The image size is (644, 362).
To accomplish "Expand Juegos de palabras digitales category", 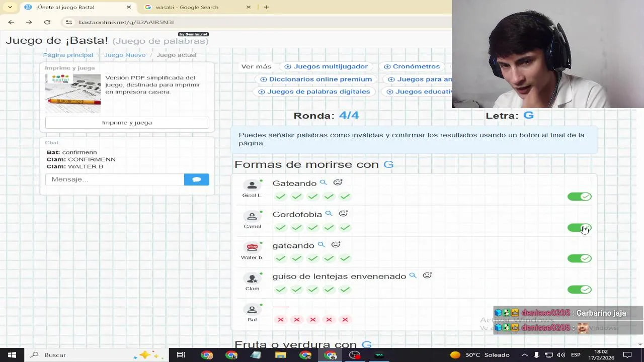I will pyautogui.click(x=314, y=92).
